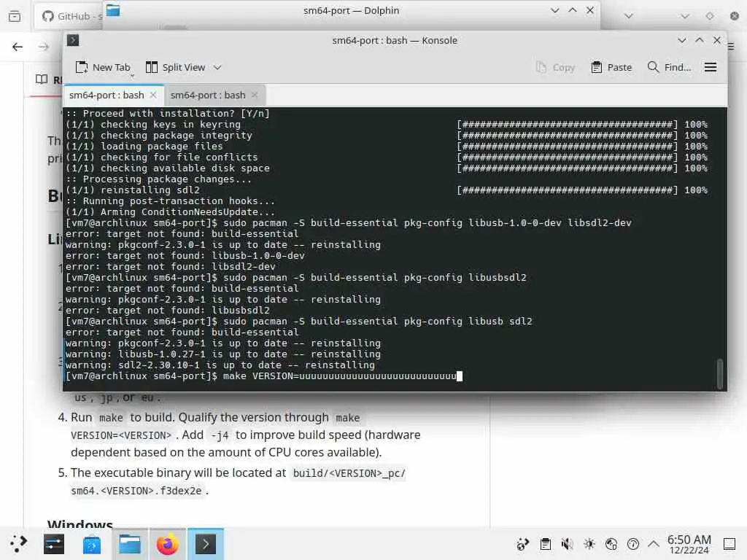Open a New Tab in Konsole
Image resolution: width=747 pixels, height=560 pixels.
[103, 68]
